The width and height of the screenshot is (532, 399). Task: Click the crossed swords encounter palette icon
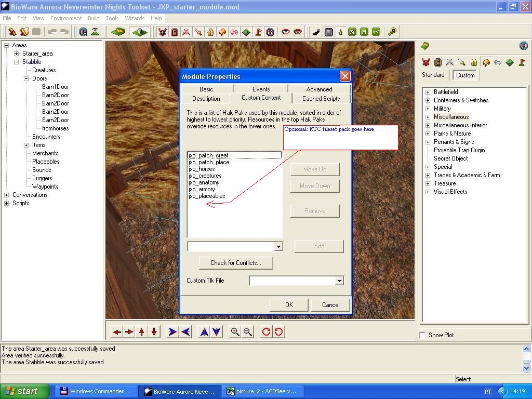(450, 62)
